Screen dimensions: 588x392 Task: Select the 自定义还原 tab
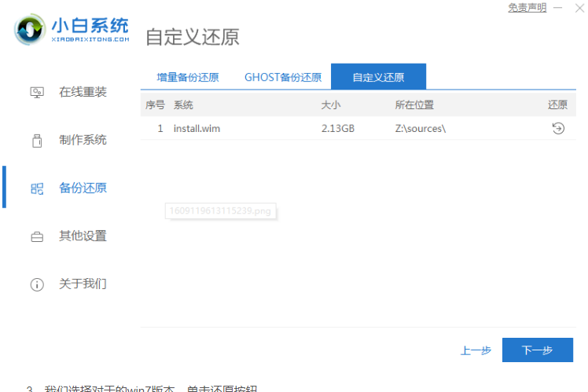pyautogui.click(x=378, y=77)
